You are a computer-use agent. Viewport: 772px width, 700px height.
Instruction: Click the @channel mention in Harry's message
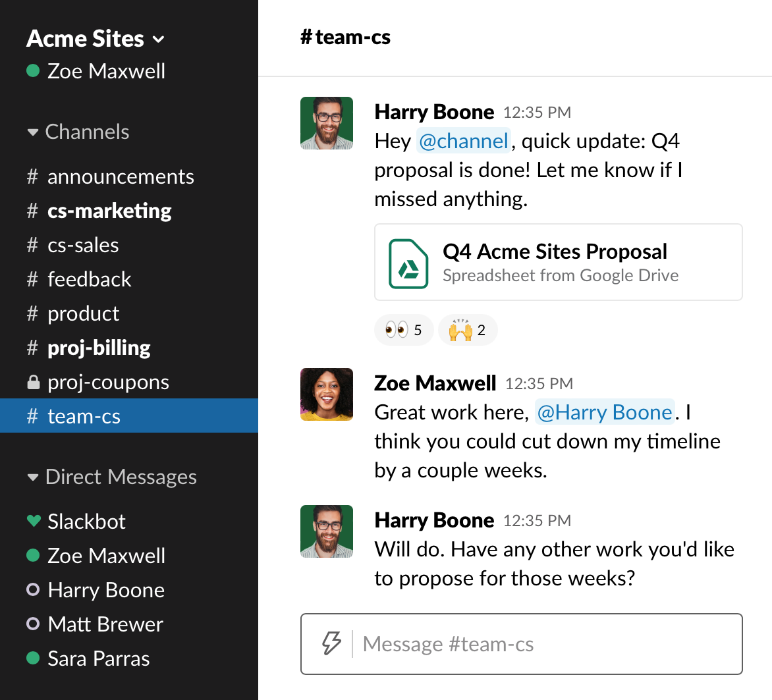463,141
